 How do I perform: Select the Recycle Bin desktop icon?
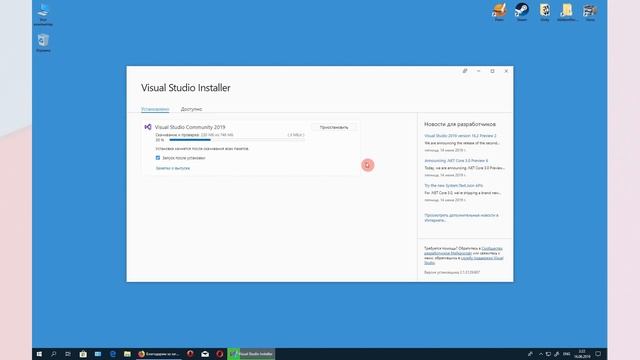click(43, 42)
